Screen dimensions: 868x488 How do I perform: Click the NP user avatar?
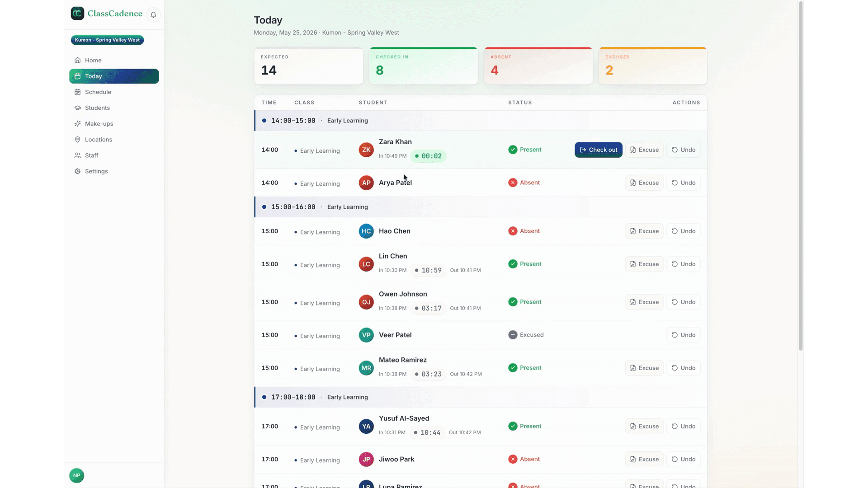point(77,475)
